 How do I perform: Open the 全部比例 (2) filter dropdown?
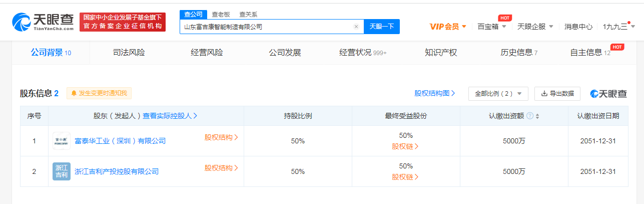[498, 94]
